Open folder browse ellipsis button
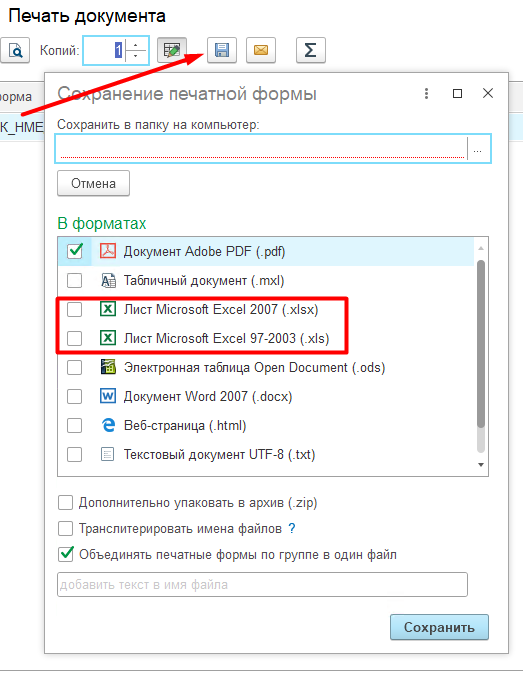The height and width of the screenshot is (673, 523). (478, 149)
